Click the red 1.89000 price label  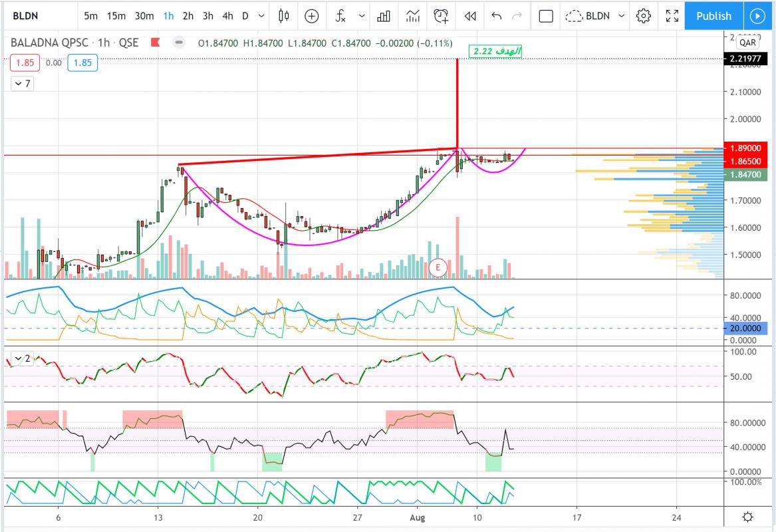click(745, 148)
